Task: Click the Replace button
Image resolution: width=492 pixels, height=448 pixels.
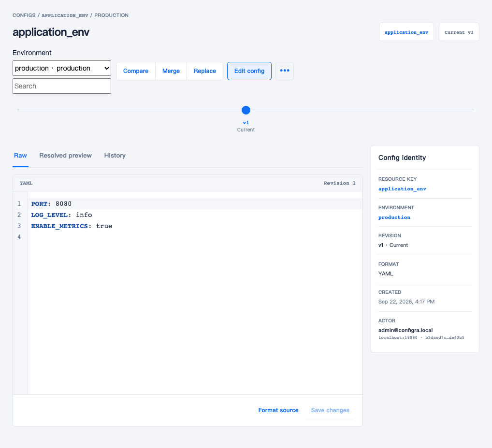Action: 205,71
